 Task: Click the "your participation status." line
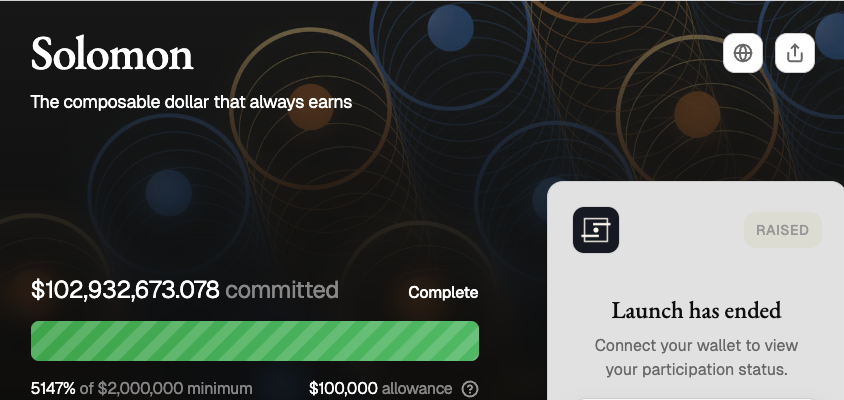pos(696,369)
